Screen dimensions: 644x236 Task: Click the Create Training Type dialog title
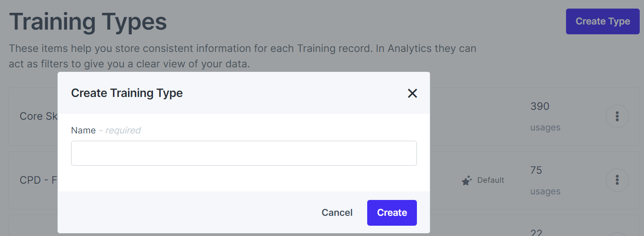(x=127, y=93)
